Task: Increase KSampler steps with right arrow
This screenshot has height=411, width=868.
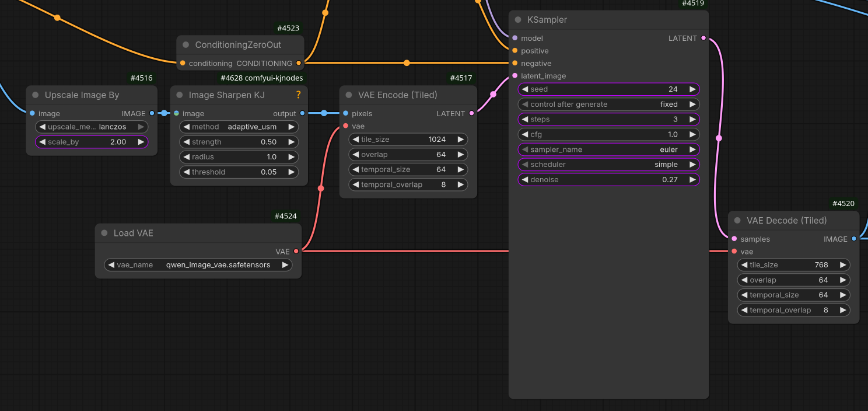Action: coord(692,120)
